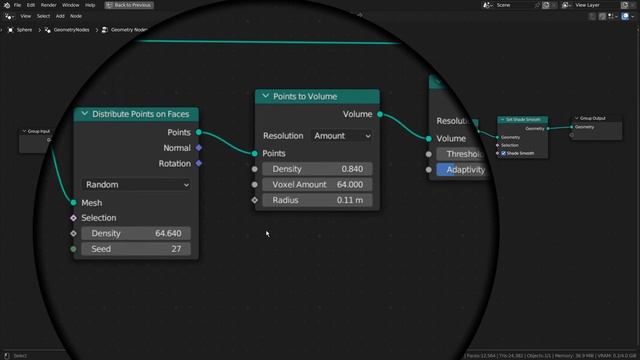Screen dimensions: 640x360
Task: Open the node editor Node menu
Action: [x=76, y=16]
